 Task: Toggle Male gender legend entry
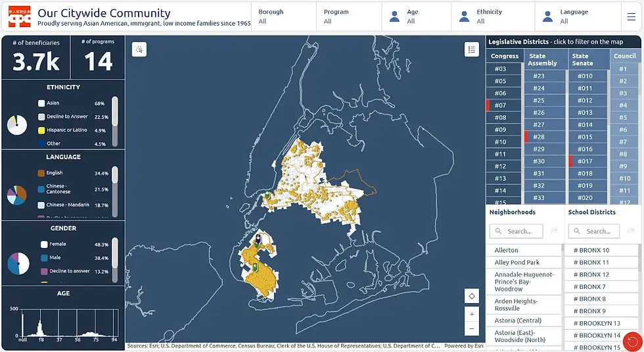click(x=75, y=258)
